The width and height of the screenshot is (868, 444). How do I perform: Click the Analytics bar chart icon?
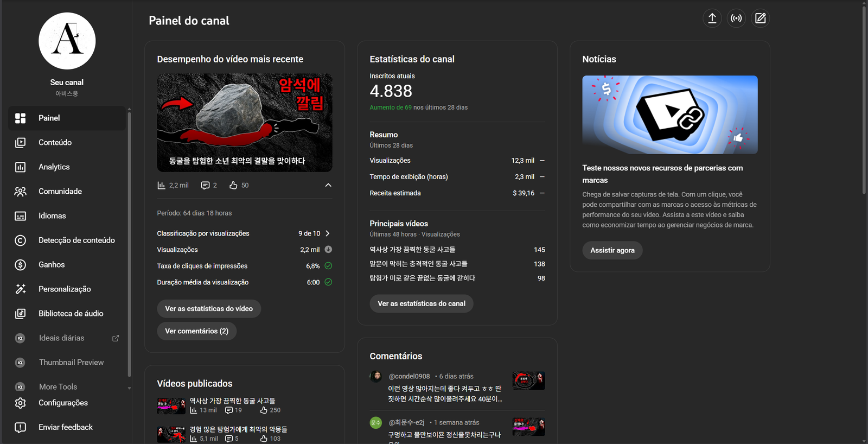21,167
